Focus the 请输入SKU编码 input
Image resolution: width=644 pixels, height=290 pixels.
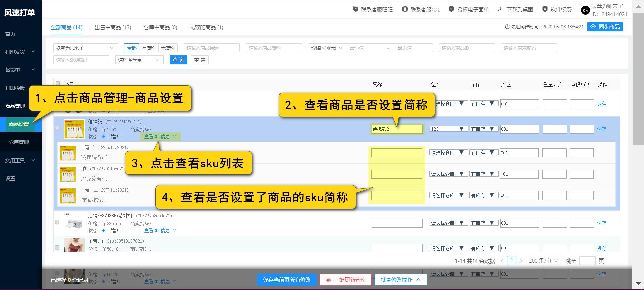coord(81,60)
